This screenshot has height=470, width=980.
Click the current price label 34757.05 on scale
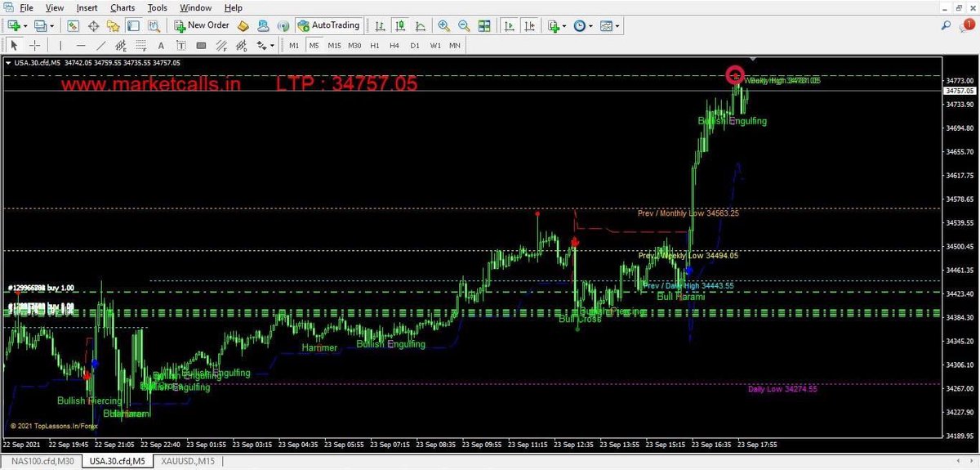pyautogui.click(x=960, y=91)
